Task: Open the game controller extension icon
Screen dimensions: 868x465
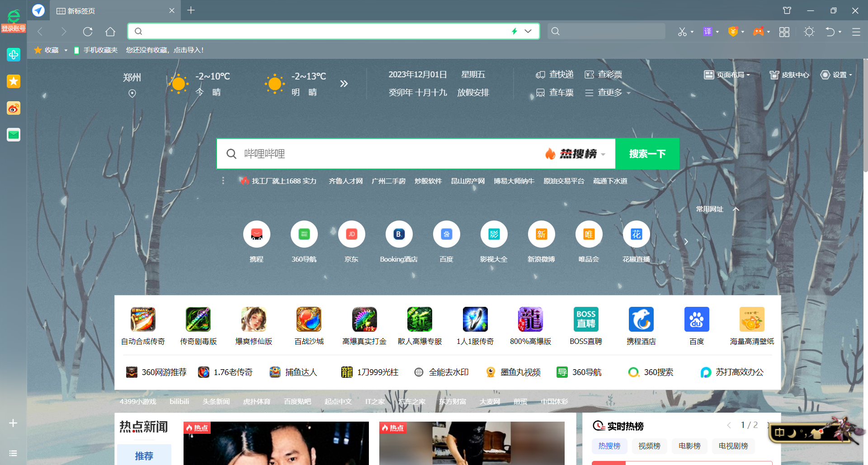Action: coord(758,32)
